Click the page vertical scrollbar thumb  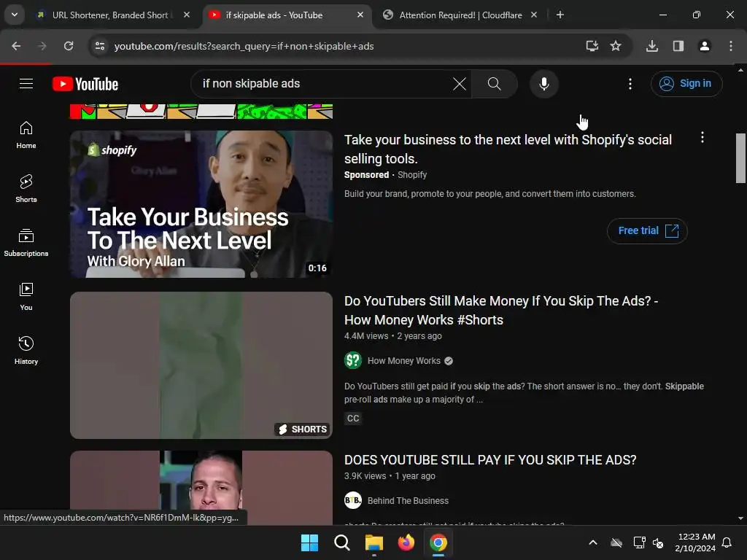740,157
